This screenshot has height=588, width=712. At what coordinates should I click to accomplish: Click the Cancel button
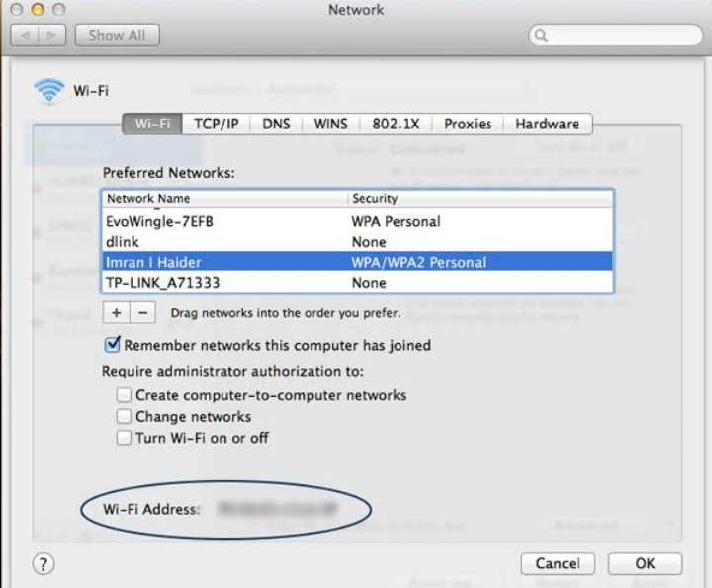(558, 563)
